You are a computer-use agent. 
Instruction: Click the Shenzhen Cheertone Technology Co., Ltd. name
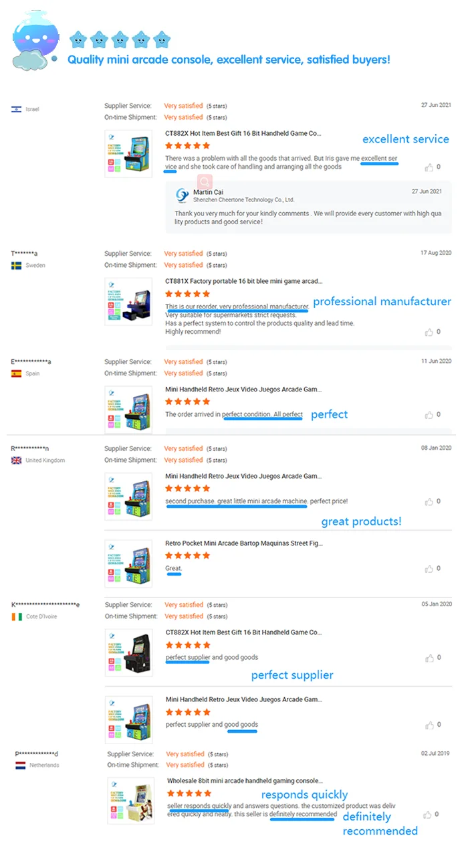tap(243, 199)
